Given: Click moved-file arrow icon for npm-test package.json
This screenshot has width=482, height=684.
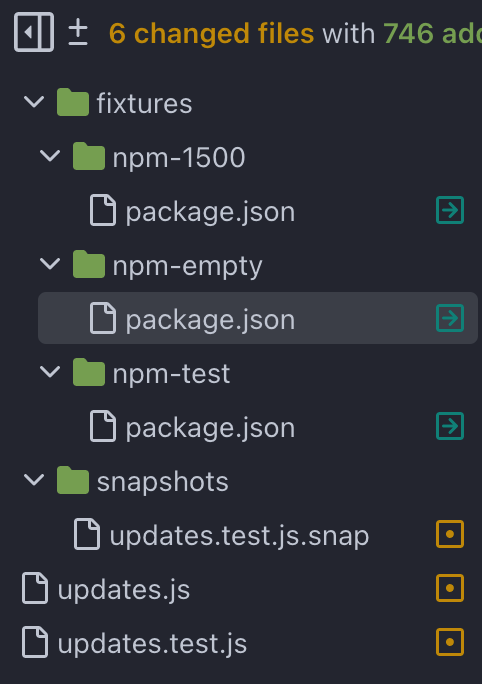Looking at the screenshot, I should click(x=450, y=426).
